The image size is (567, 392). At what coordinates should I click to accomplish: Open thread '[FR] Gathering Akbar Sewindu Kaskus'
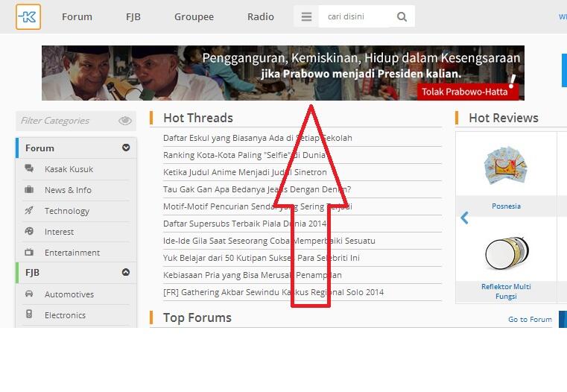click(273, 292)
